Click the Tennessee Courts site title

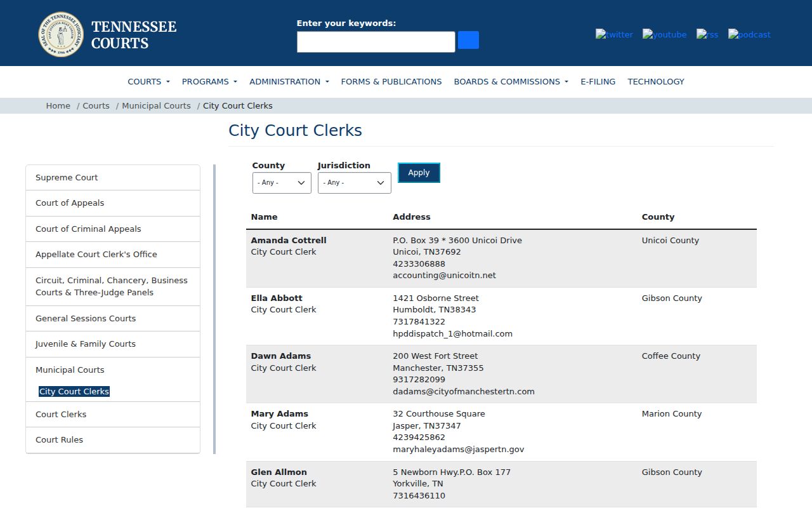click(134, 35)
